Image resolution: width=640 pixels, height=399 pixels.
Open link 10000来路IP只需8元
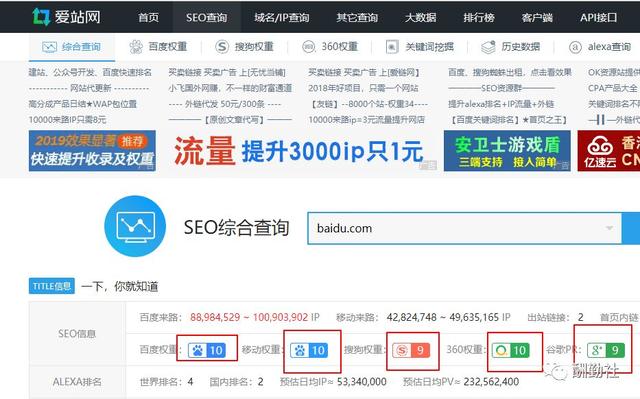click(67, 120)
